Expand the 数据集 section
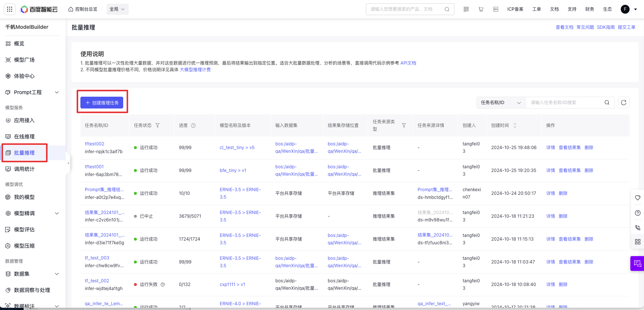This screenshot has height=310, width=644. tap(57, 274)
